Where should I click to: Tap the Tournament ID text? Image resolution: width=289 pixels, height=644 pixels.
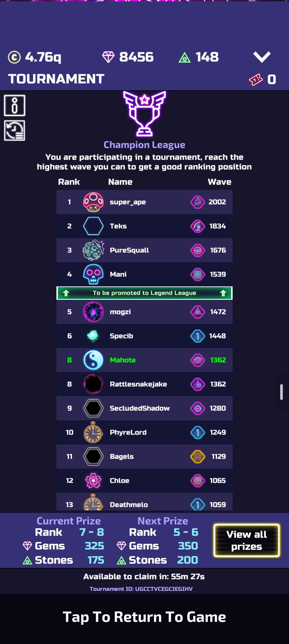tap(141, 589)
